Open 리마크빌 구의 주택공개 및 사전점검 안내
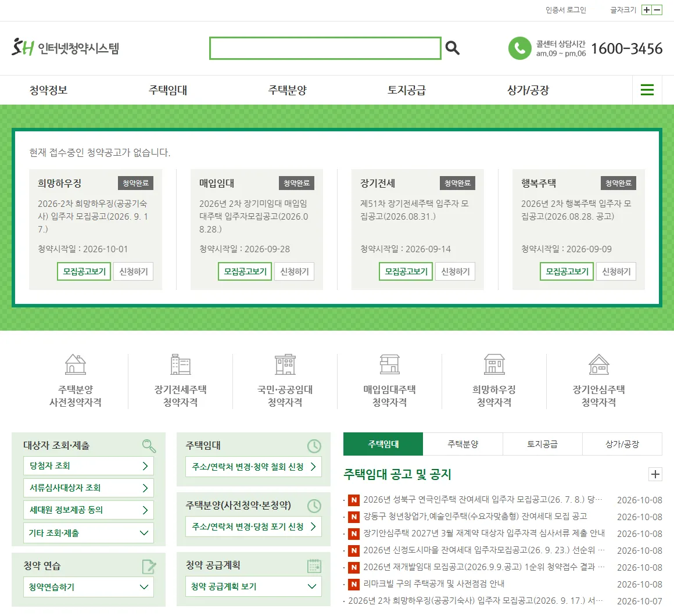The width and height of the screenshot is (674, 616). 433,584
